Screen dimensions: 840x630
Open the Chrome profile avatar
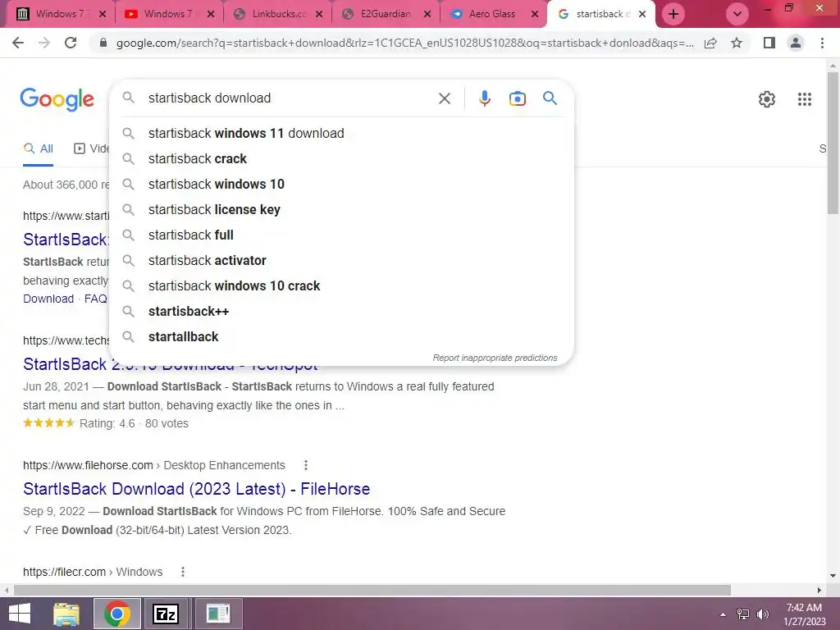pyautogui.click(x=796, y=43)
